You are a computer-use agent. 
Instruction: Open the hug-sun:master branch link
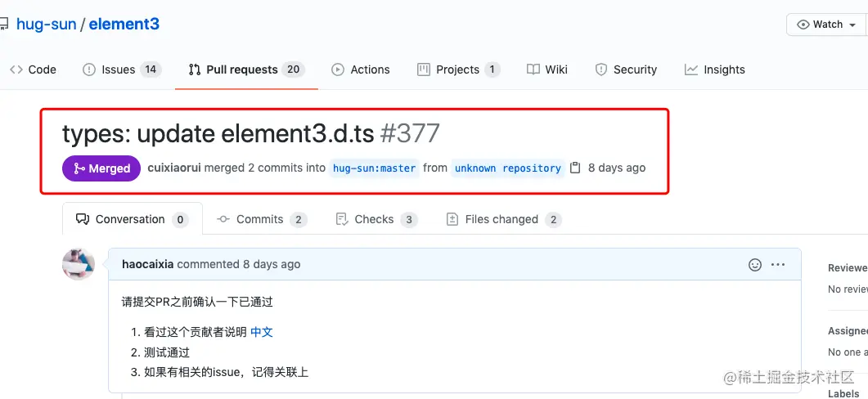[374, 168]
